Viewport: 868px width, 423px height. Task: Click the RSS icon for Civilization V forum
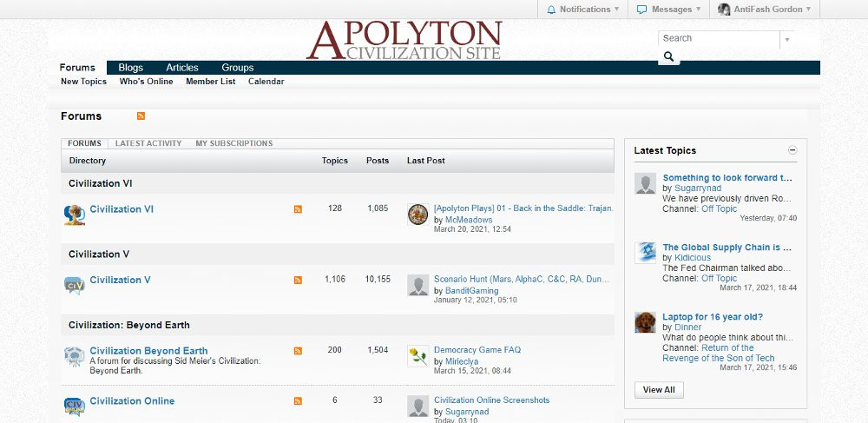(298, 280)
